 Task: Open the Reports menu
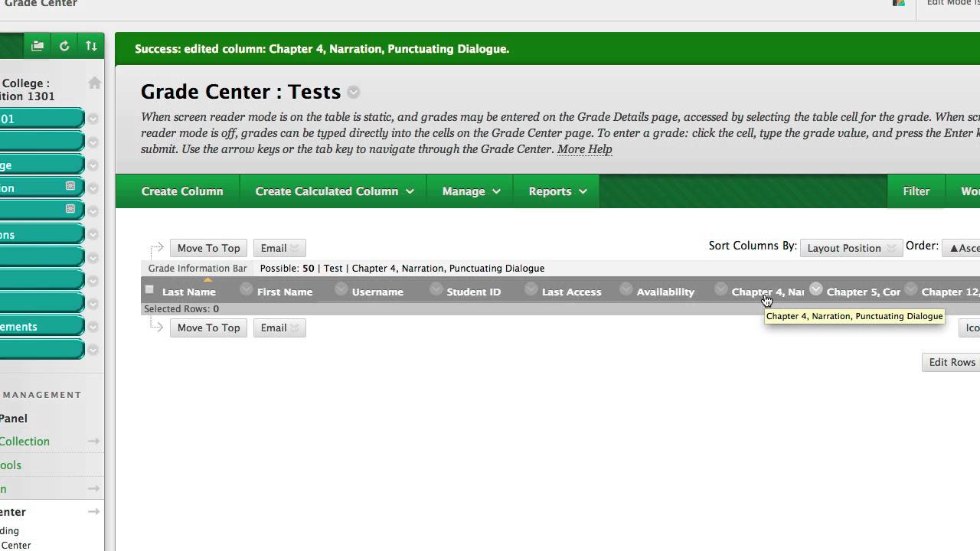click(x=557, y=191)
